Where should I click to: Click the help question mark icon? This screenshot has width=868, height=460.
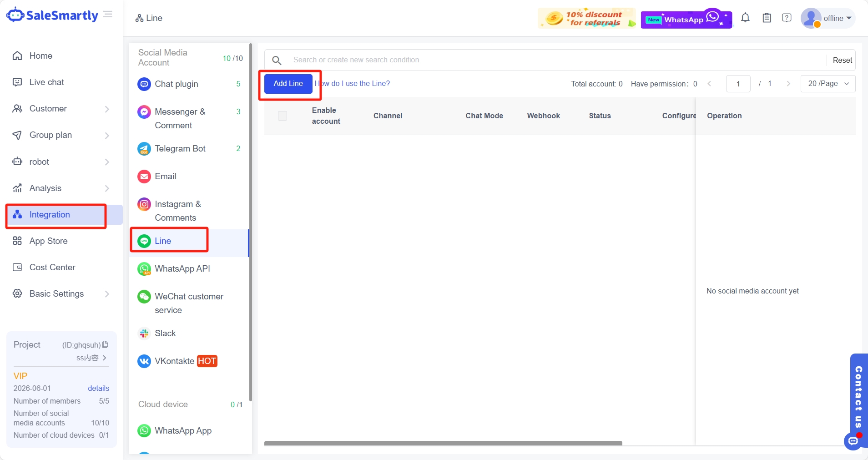[x=787, y=18]
